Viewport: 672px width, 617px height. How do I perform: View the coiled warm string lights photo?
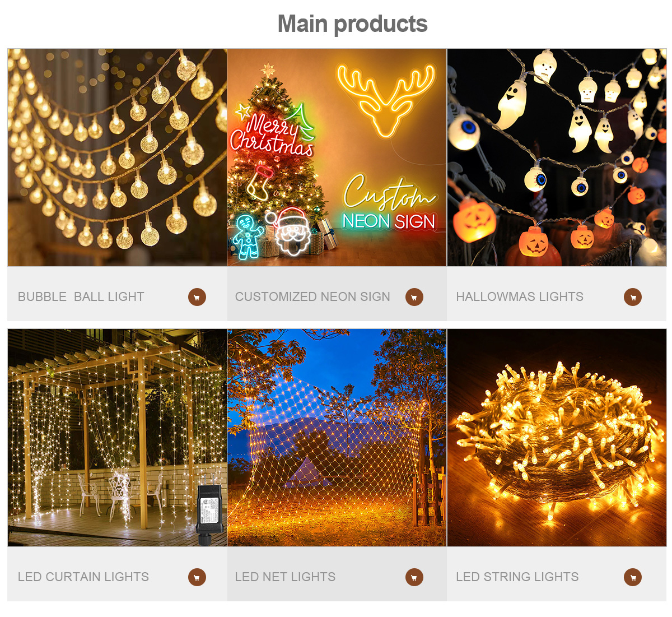click(557, 438)
